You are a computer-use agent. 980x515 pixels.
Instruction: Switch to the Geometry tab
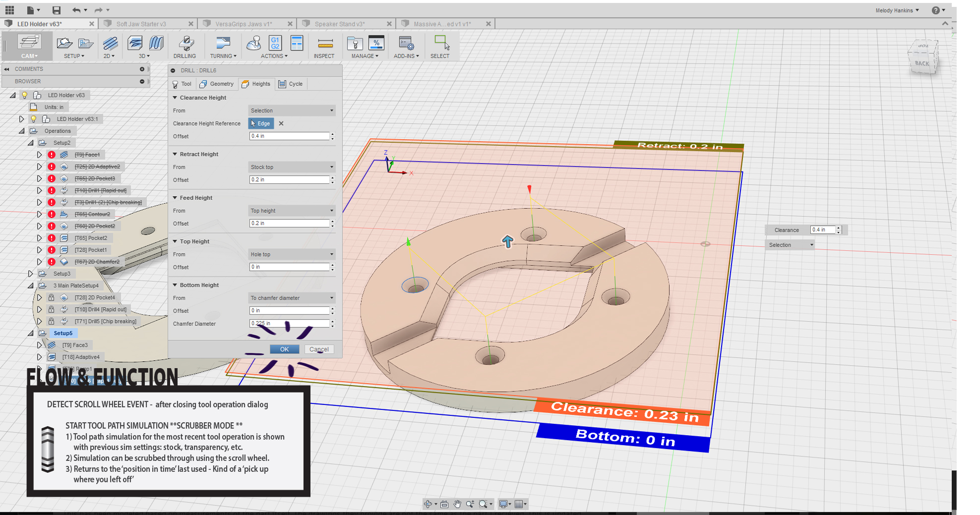pos(217,84)
